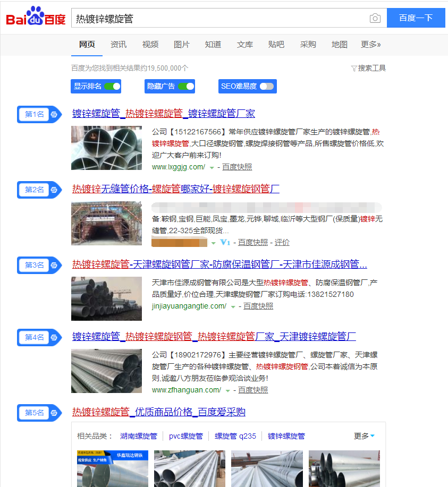
Task: Switch to 采购 tab
Action: (308, 45)
